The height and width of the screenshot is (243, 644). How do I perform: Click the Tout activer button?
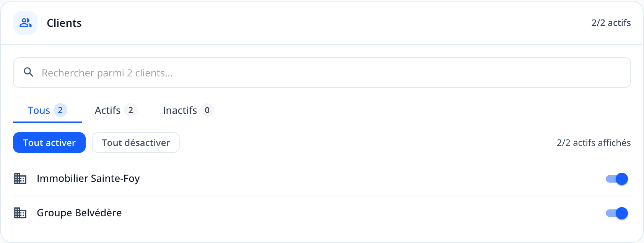(x=49, y=143)
